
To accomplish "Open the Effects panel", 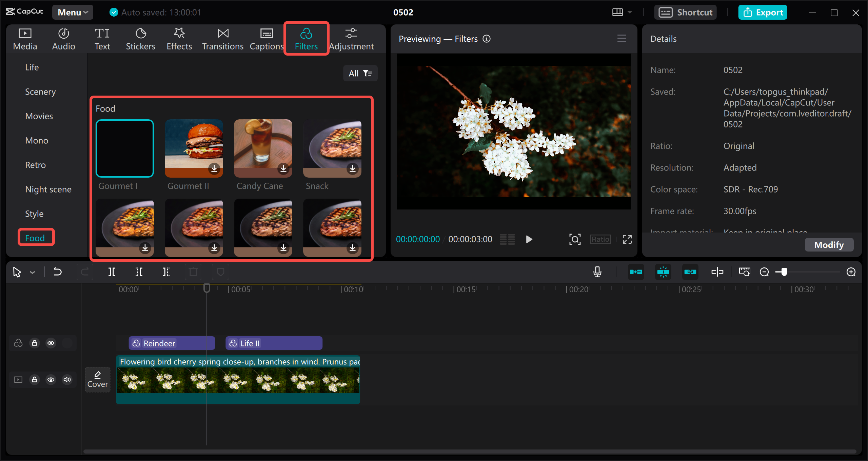I will click(179, 38).
